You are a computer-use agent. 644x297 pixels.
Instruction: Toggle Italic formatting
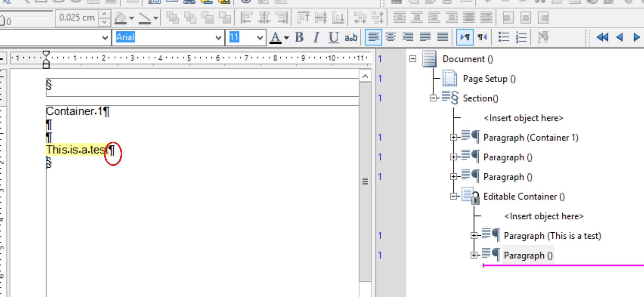(x=316, y=37)
